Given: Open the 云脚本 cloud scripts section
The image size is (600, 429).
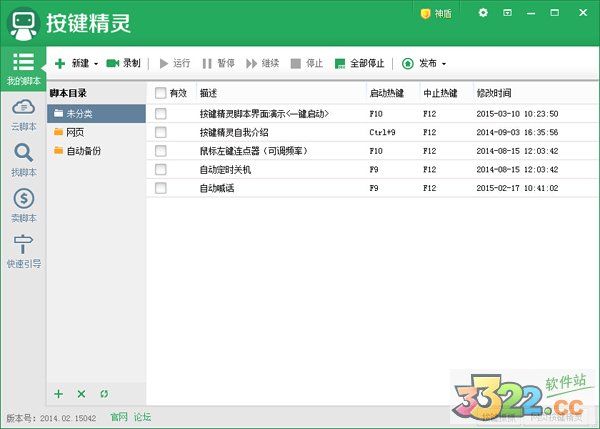Looking at the screenshot, I should (x=23, y=115).
